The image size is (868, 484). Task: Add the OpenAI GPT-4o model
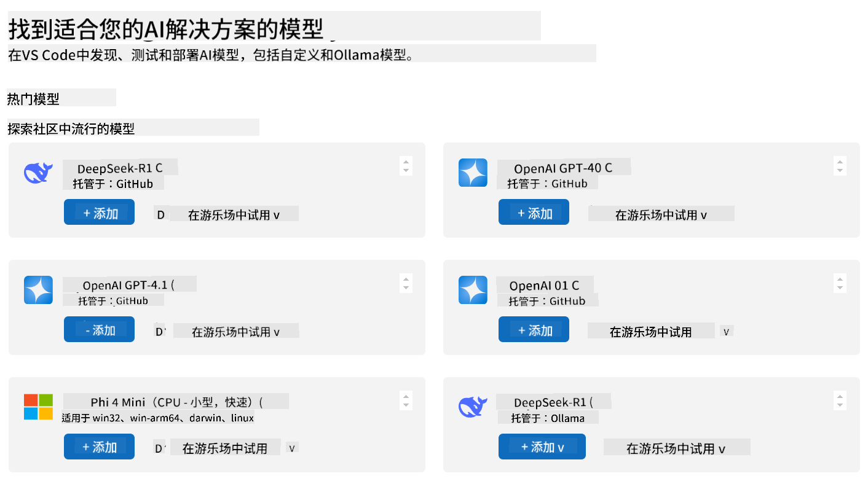tap(534, 213)
